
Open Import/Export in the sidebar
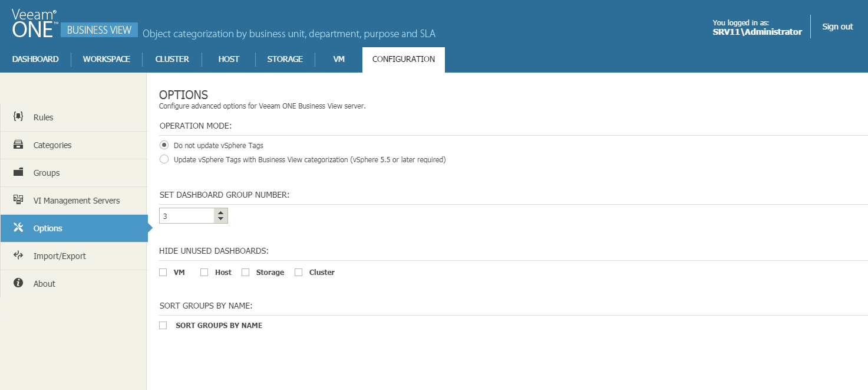73,256
